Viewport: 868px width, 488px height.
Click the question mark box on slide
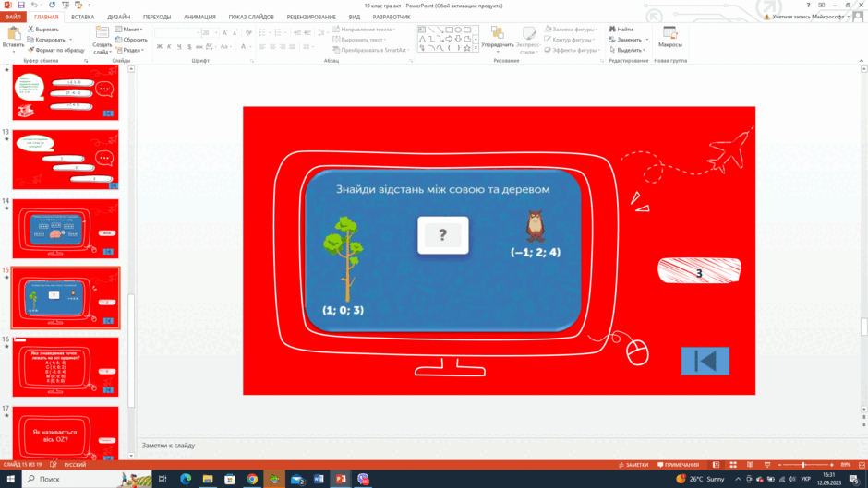tap(443, 235)
